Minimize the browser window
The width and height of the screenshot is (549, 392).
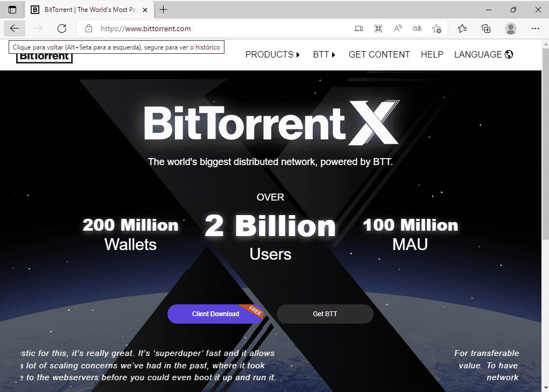pyautogui.click(x=488, y=10)
